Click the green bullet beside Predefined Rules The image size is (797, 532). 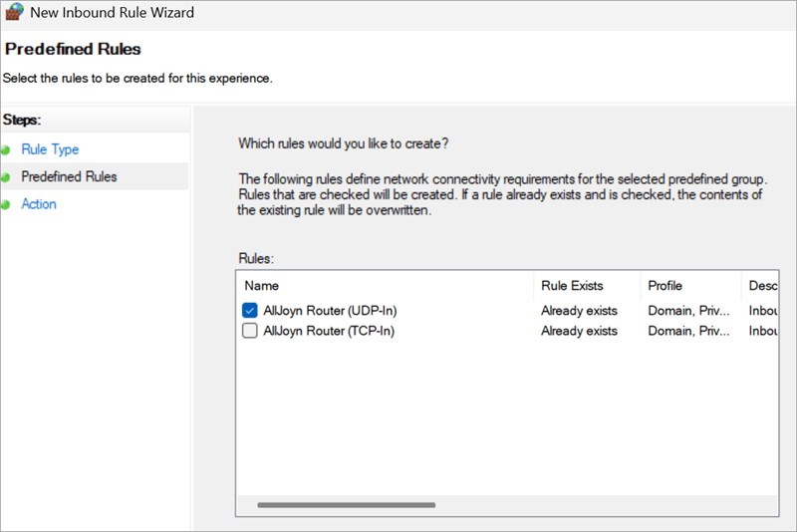click(8, 177)
